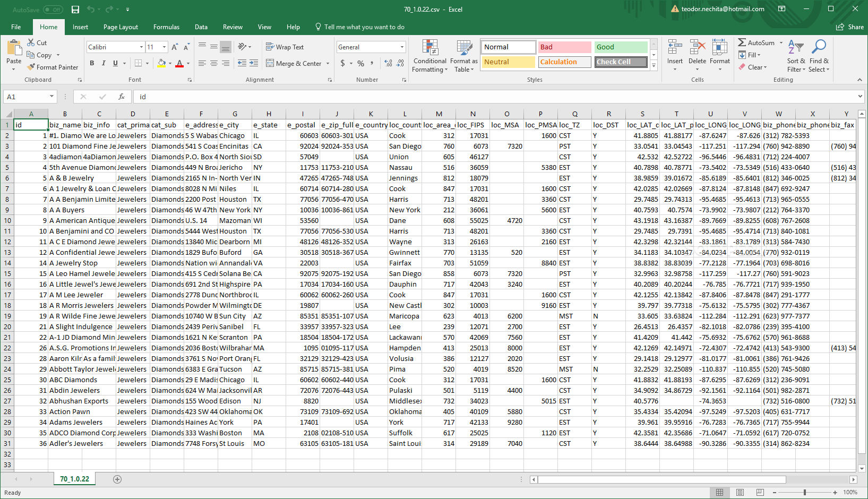The height and width of the screenshot is (499, 868).
Task: Toggle Align Right
Action: pos(226,63)
